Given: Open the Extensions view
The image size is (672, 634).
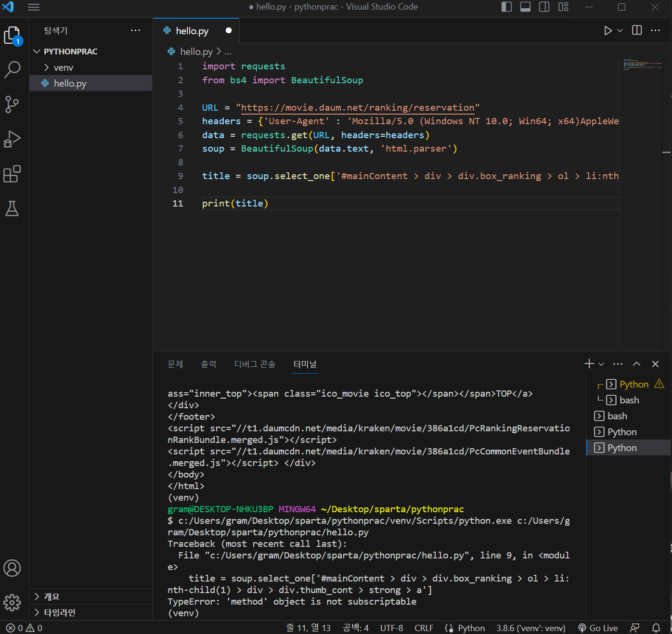Looking at the screenshot, I should click(x=12, y=174).
